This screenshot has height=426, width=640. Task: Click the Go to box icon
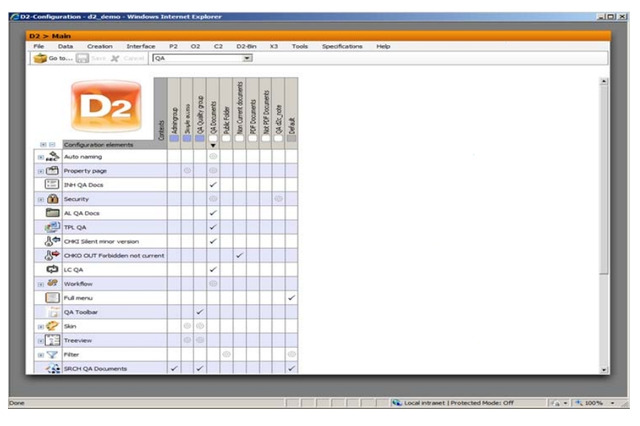[x=40, y=58]
